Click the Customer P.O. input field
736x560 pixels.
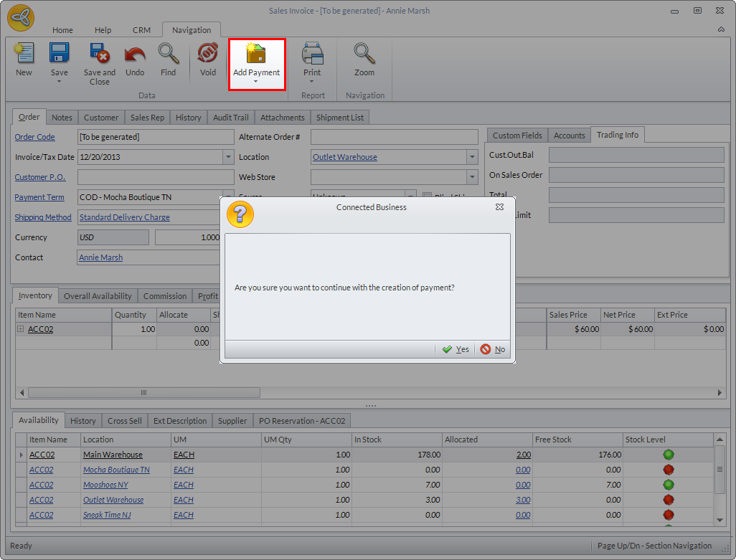(155, 177)
